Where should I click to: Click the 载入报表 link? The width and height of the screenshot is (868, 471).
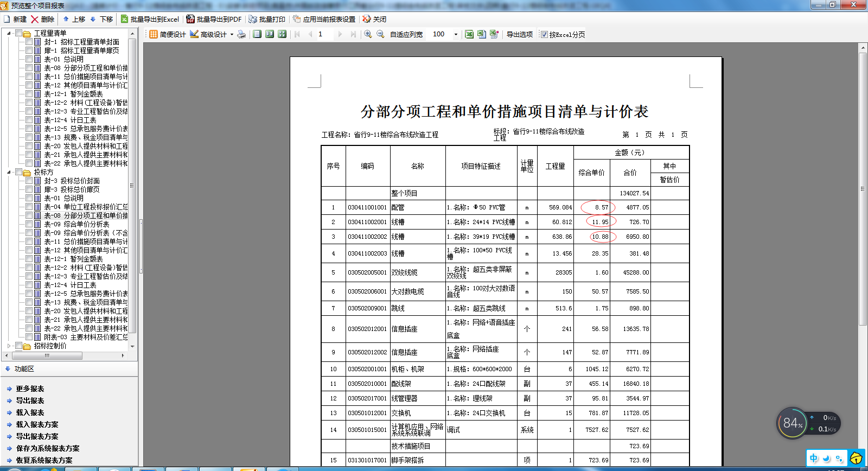(30, 412)
